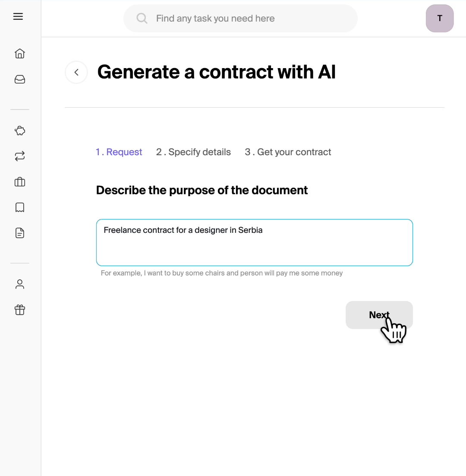Open the inbox tray icon

20,79
